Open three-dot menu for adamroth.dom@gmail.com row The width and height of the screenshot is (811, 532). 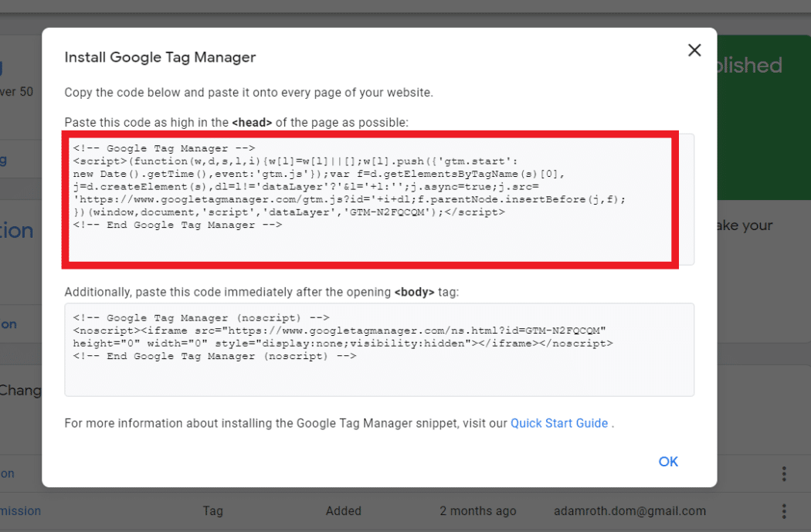tap(784, 511)
